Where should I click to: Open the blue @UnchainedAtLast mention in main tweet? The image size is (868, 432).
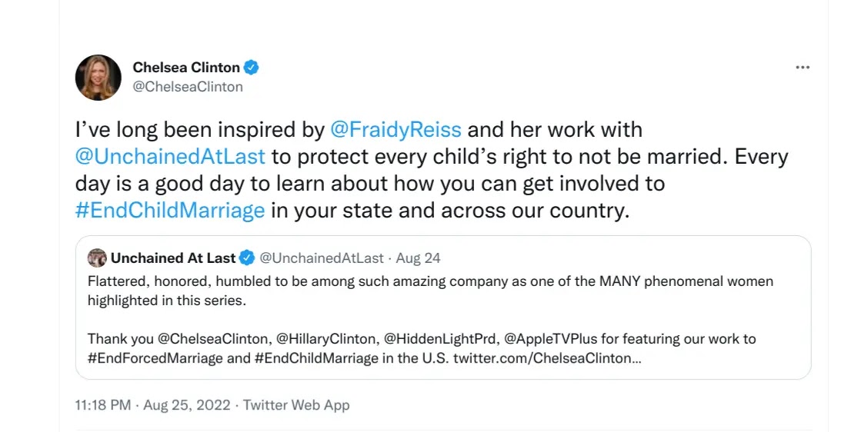pos(170,157)
